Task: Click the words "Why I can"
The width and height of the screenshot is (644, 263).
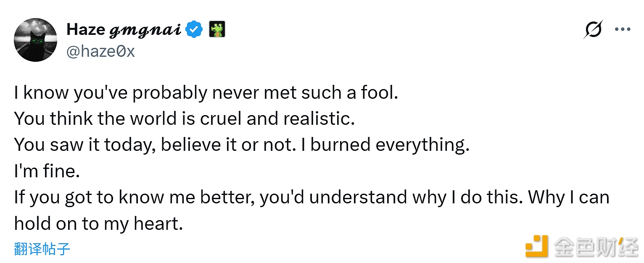Action: coord(569,197)
